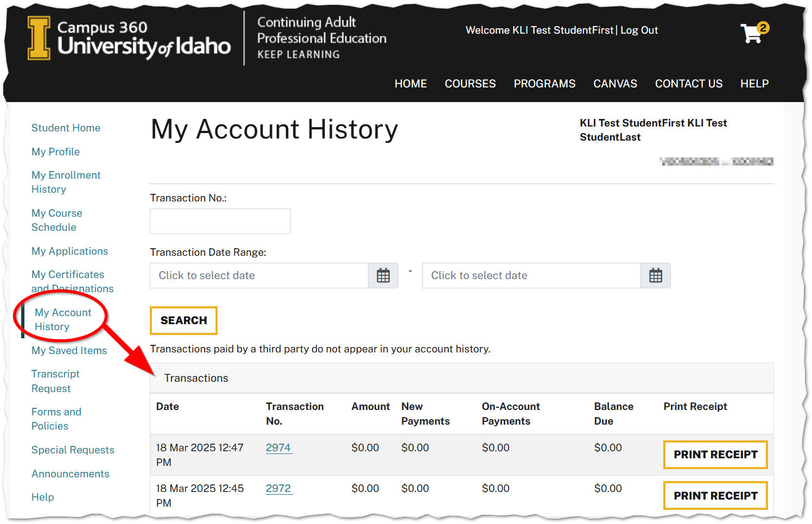Image resolution: width=812 pixels, height=524 pixels.
Task: Select HELP from the navigation bar
Action: (x=754, y=84)
